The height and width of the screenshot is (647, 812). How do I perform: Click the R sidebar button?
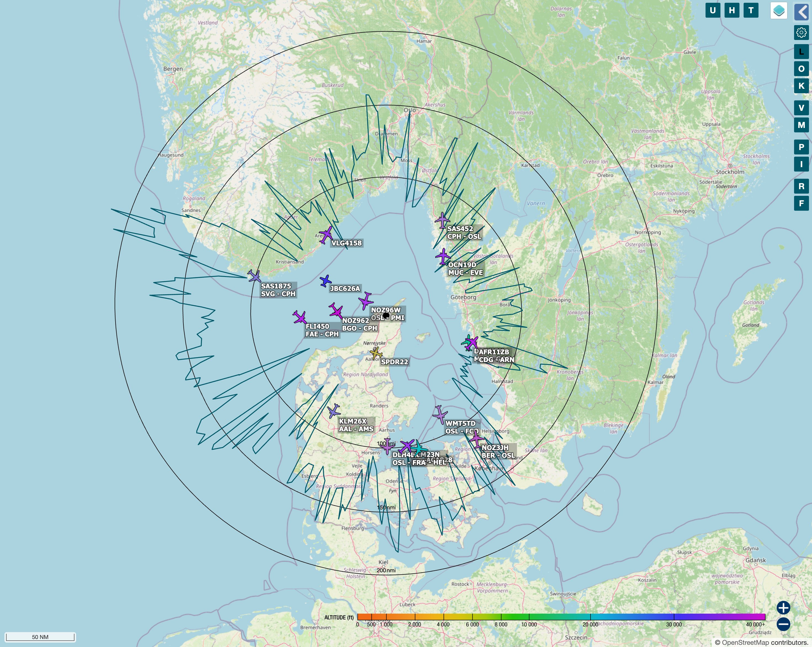[801, 186]
